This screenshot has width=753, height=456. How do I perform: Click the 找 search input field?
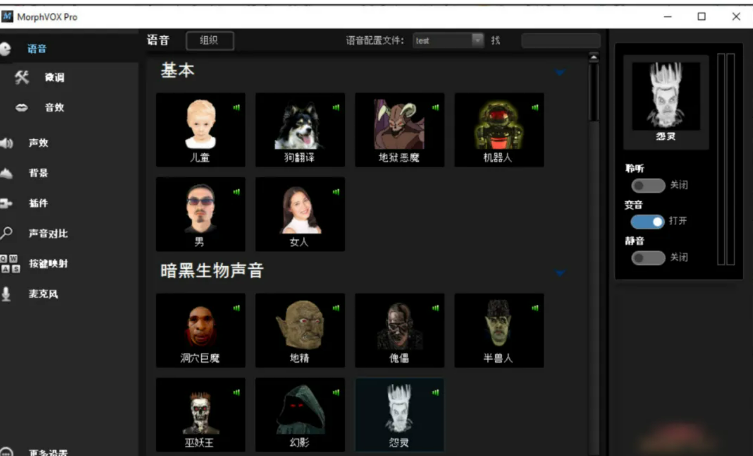[x=561, y=41]
